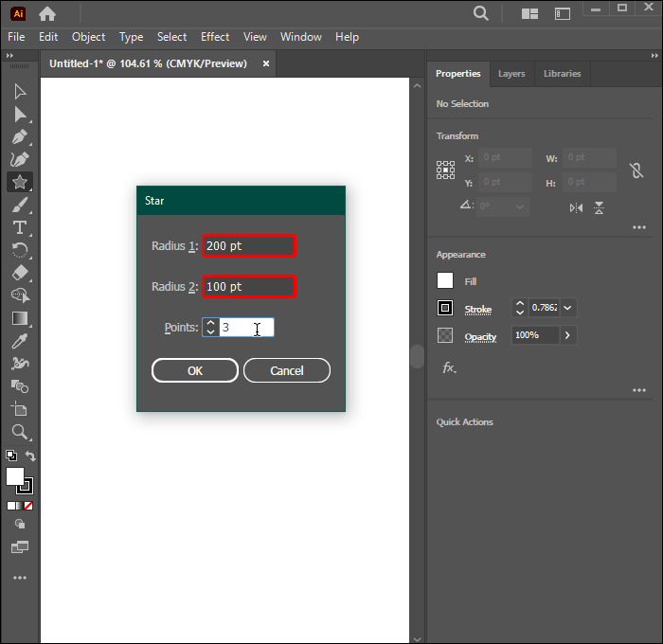
Task: Click OK in the Star dialog
Action: pyautogui.click(x=195, y=370)
